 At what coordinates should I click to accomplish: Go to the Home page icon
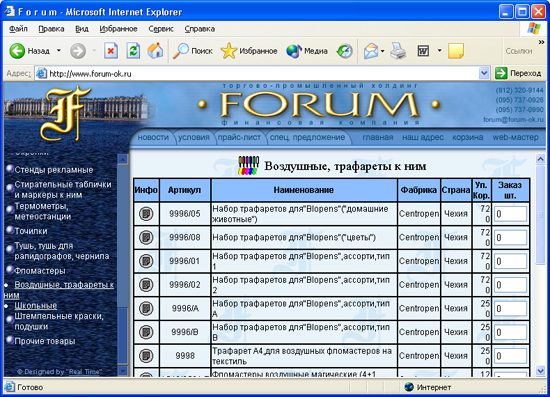pos(155,51)
